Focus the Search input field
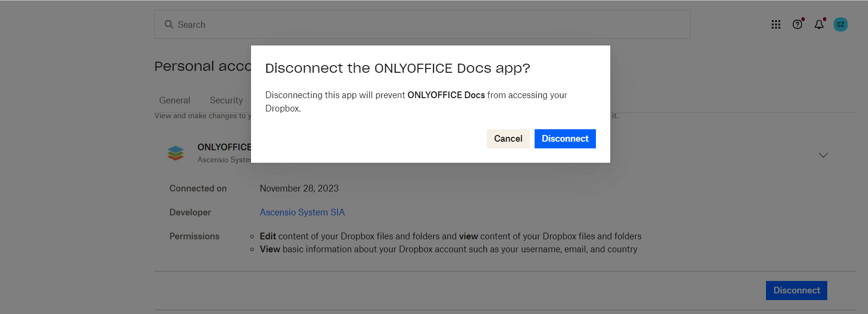The height and width of the screenshot is (314, 868). [422, 24]
